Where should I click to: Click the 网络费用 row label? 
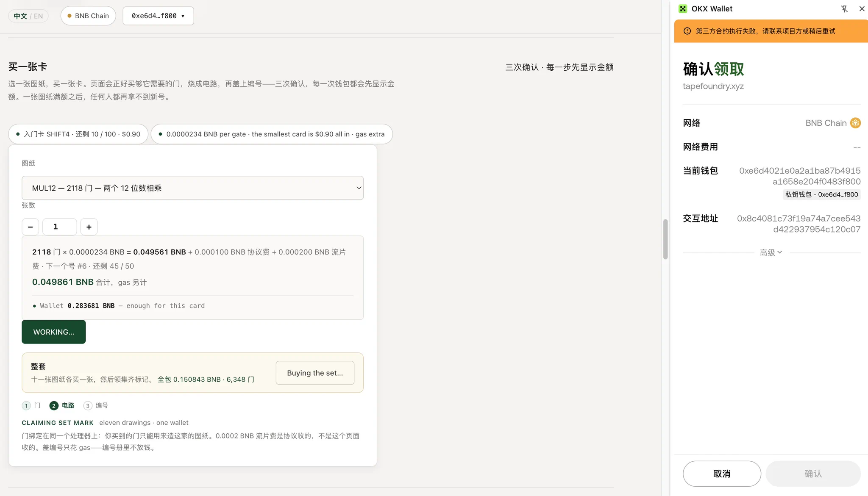[700, 147]
